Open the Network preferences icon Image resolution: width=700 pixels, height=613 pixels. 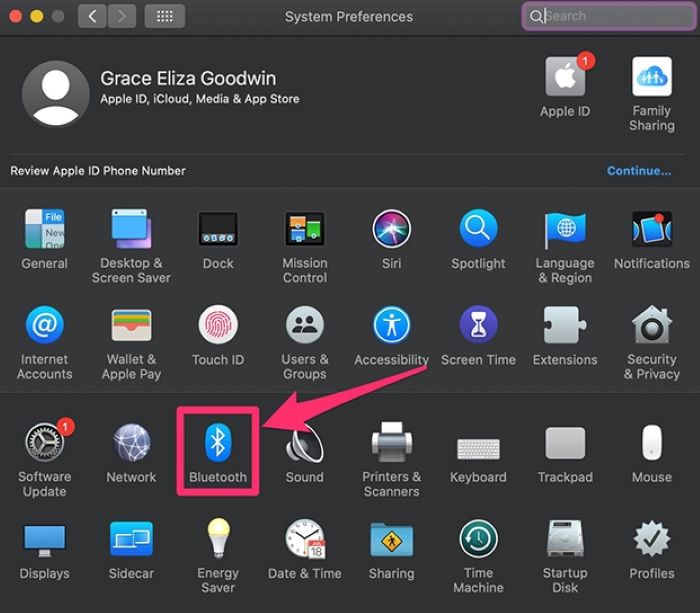pyautogui.click(x=131, y=443)
